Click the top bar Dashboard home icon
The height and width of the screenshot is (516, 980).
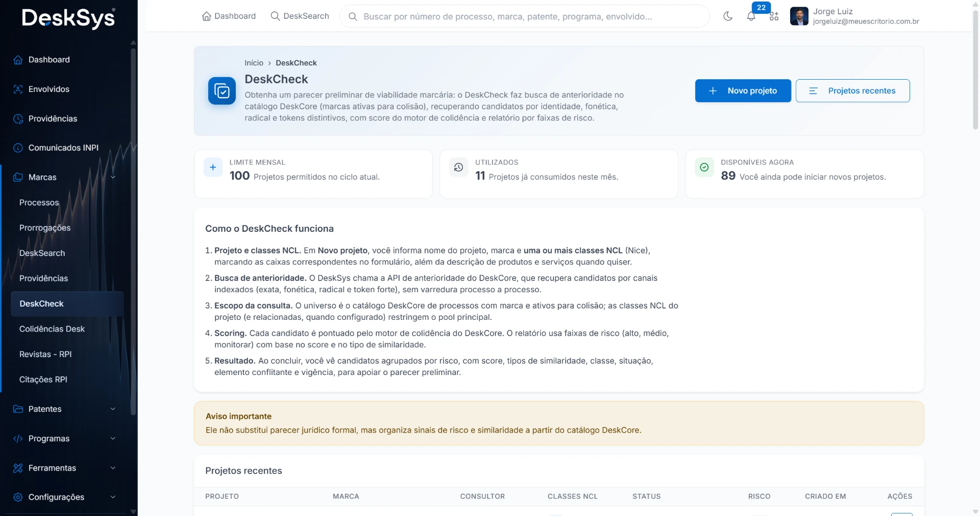click(207, 16)
